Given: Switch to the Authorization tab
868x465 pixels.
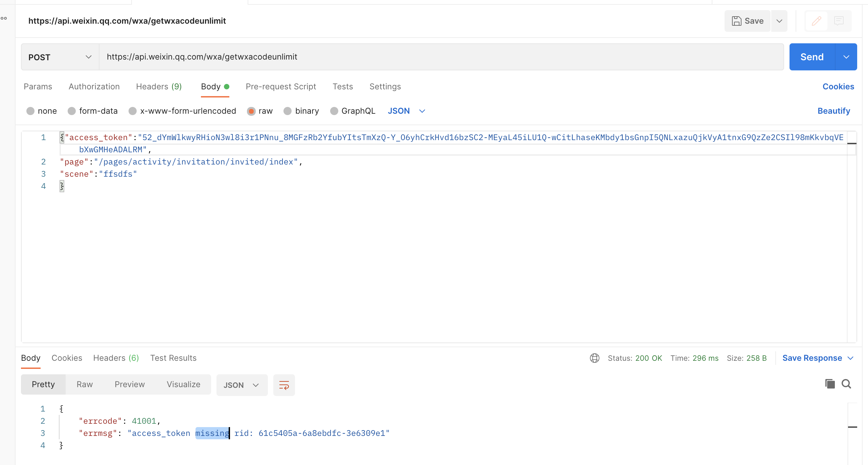Looking at the screenshot, I should point(94,87).
